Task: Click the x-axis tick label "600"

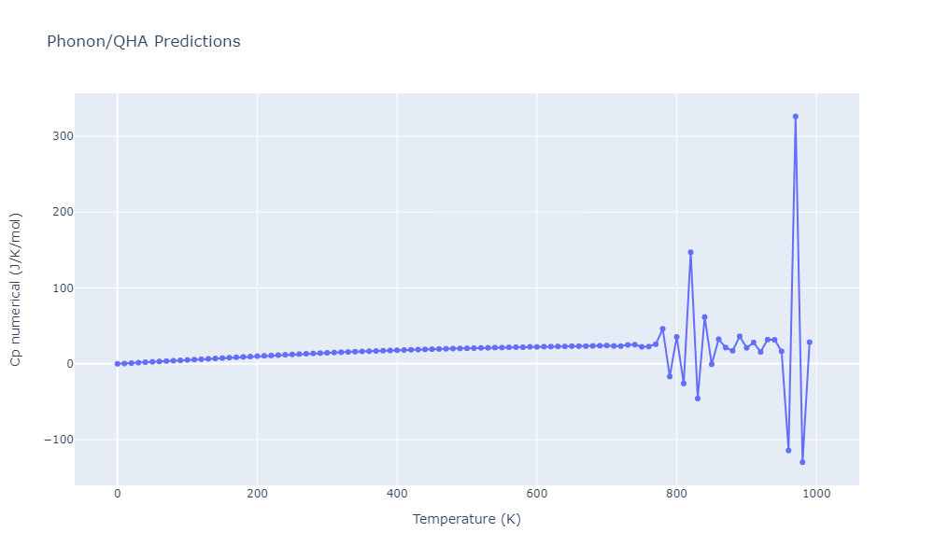Action: (x=537, y=494)
